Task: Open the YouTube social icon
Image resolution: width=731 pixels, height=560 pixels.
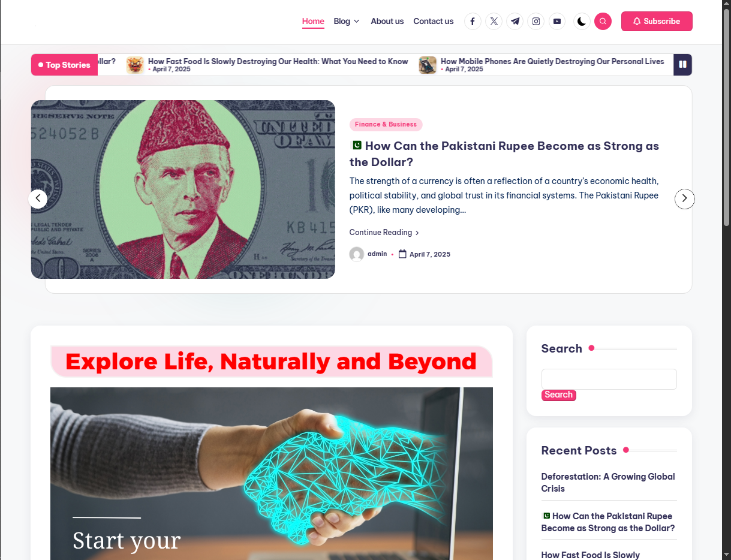Action: pos(557,22)
